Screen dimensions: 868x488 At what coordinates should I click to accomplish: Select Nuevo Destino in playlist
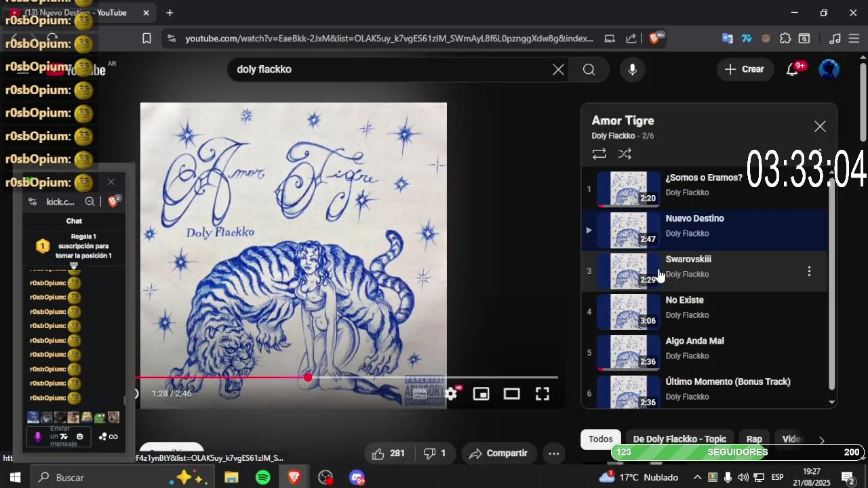(x=705, y=230)
